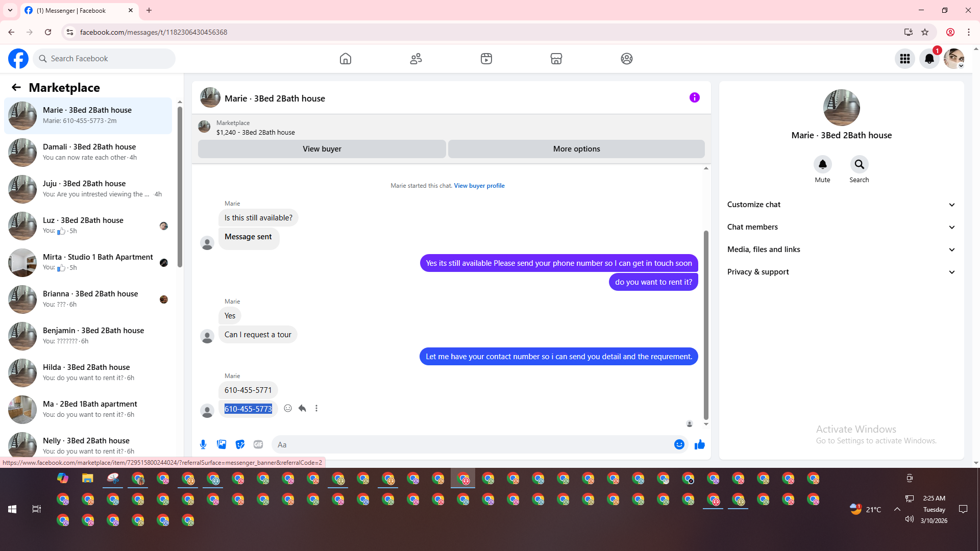The width and height of the screenshot is (980, 551).
Task: React to the 610-455-5773 message
Action: pos(288,408)
